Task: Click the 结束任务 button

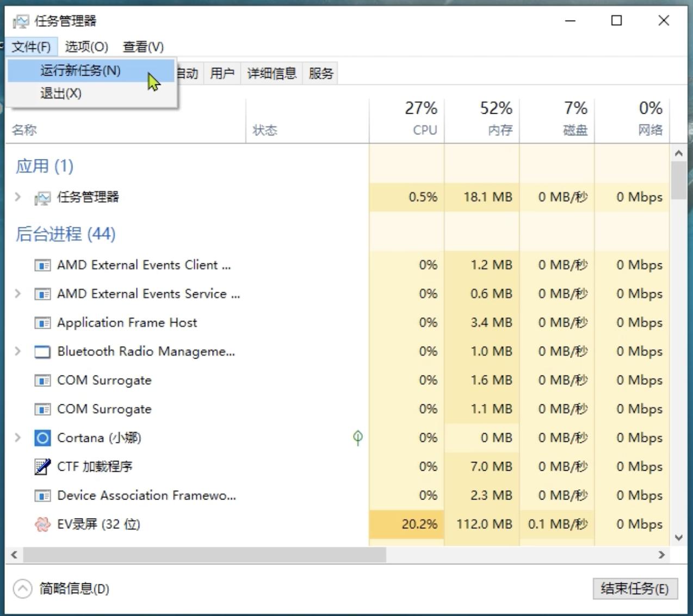Action: pos(634,588)
